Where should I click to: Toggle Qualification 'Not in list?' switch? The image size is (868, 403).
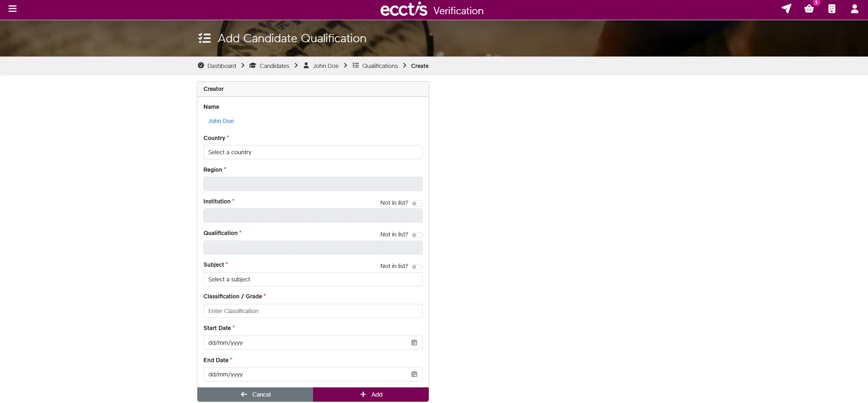pyautogui.click(x=416, y=235)
